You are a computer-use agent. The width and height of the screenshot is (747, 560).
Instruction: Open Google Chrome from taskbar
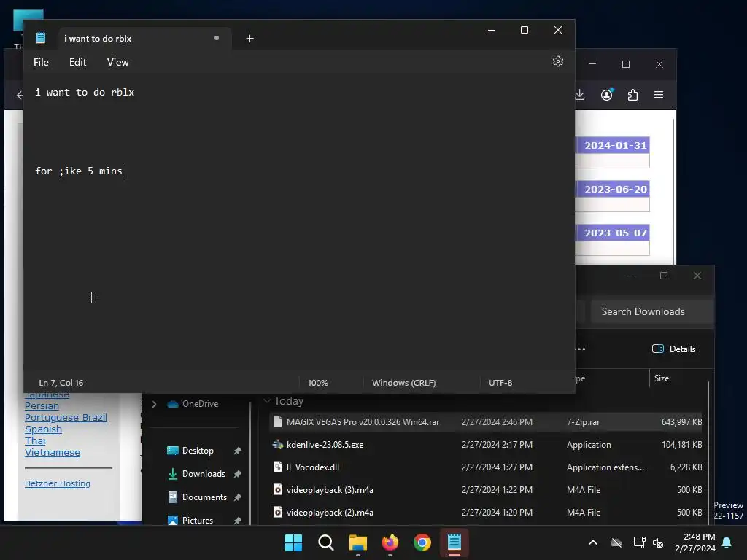422,542
